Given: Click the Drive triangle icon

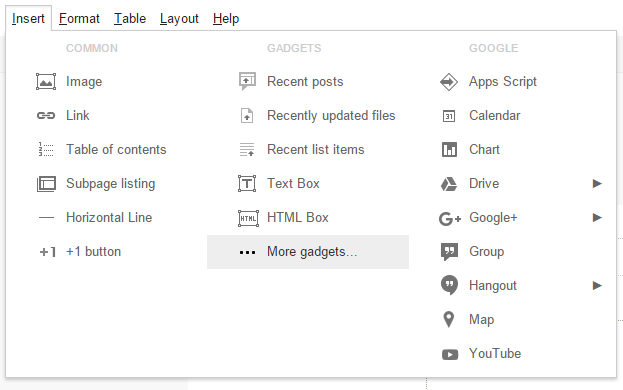Looking at the screenshot, I should (x=449, y=184).
